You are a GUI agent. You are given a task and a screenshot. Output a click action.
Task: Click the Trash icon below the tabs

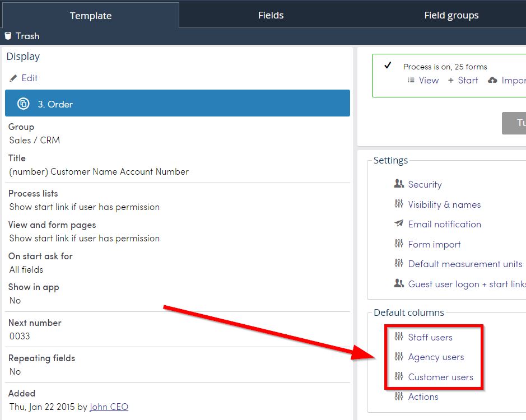8,36
